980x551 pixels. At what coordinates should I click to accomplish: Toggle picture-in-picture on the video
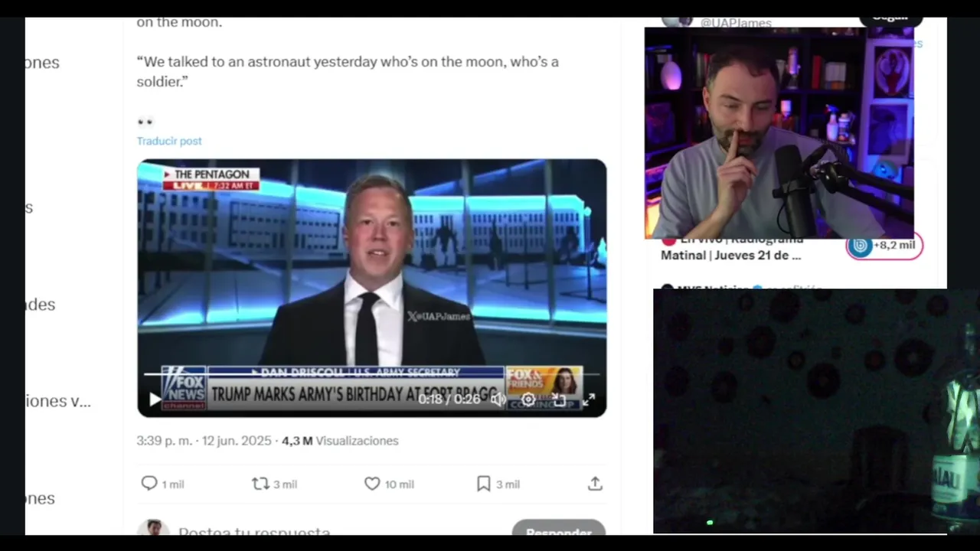(x=559, y=399)
